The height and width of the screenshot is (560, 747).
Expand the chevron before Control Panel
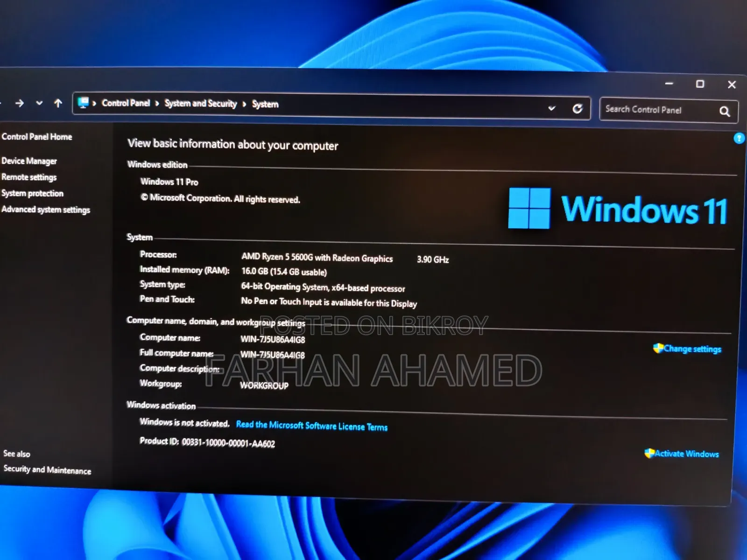[95, 103]
